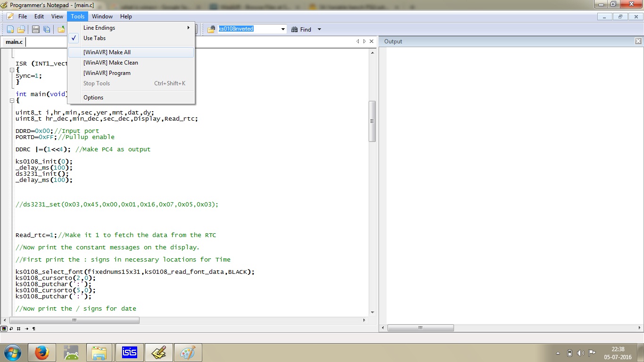Viewport: 644px width, 362px height.
Task: Click the code line "ds3231_init();"
Action: click(42, 174)
